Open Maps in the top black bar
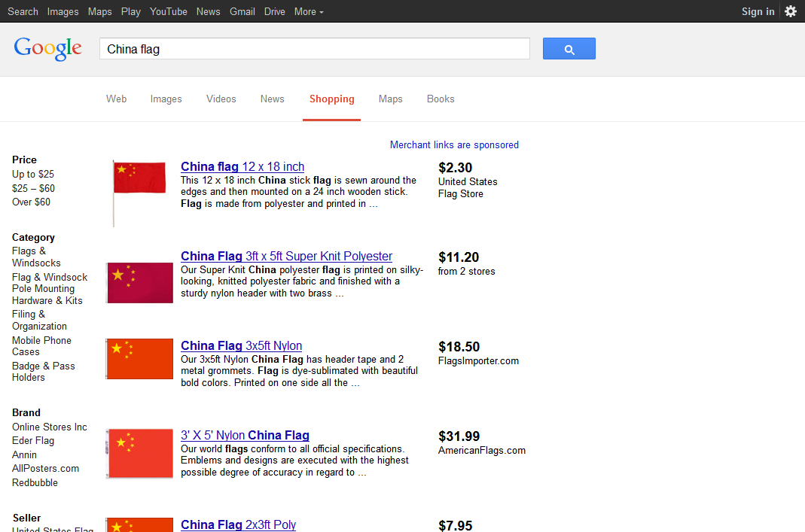The height and width of the screenshot is (532, 805). pyautogui.click(x=99, y=11)
